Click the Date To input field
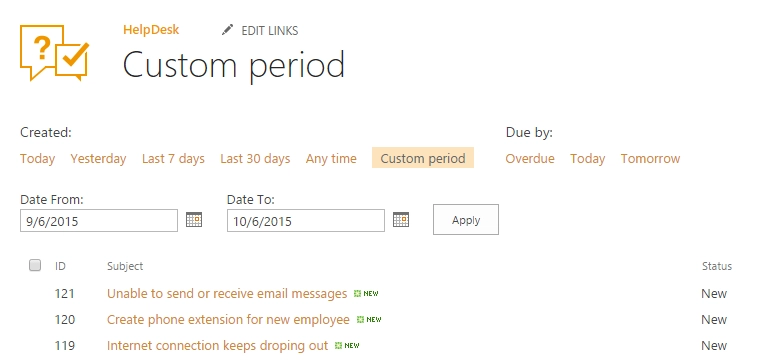The width and height of the screenshot is (774, 360). pyautogui.click(x=306, y=220)
